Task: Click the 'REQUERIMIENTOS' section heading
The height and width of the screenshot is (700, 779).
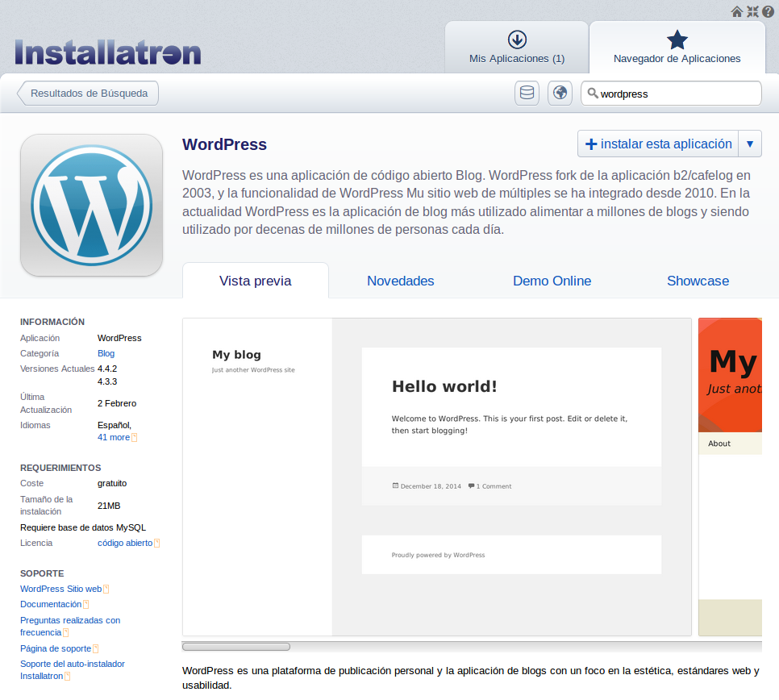Action: [60, 468]
